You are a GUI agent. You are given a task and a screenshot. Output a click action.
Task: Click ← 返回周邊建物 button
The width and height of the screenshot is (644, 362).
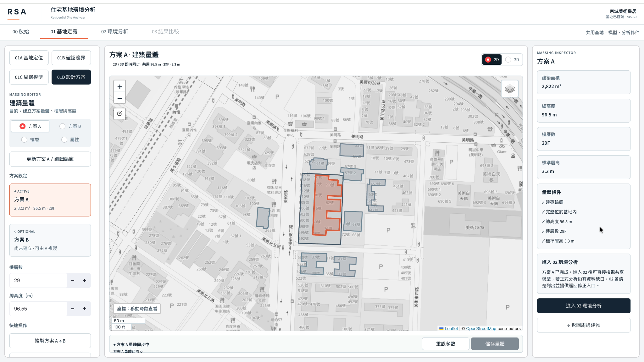(x=584, y=325)
